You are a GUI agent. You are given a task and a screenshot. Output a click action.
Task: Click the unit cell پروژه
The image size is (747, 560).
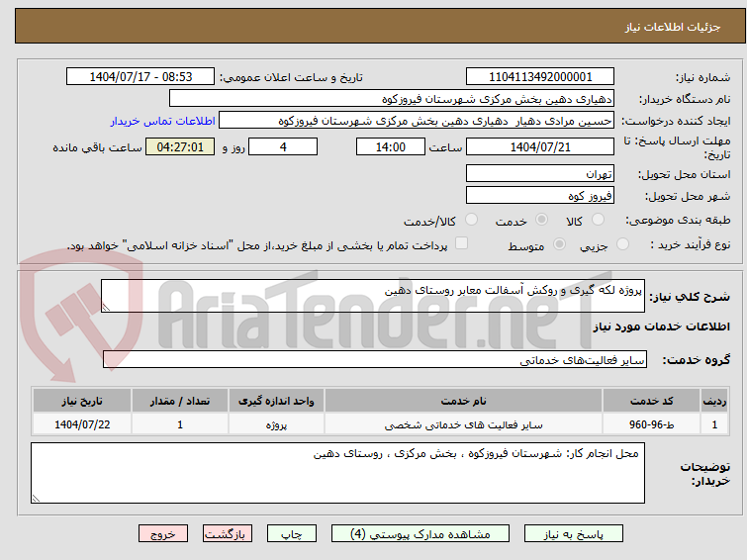coord(276,424)
